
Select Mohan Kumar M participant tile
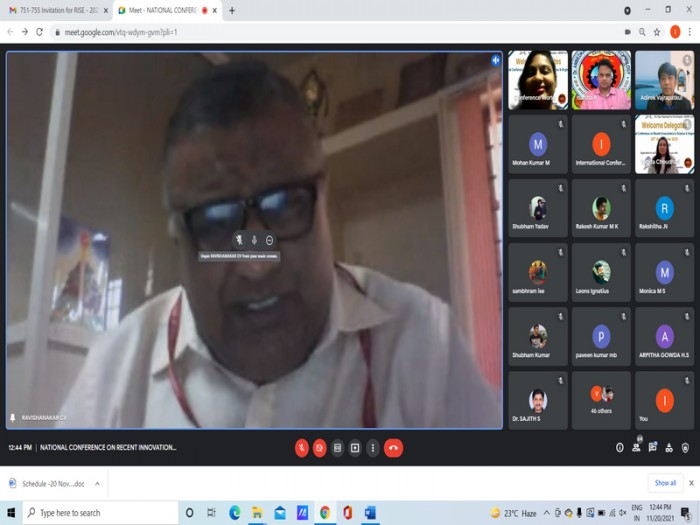[538, 145]
